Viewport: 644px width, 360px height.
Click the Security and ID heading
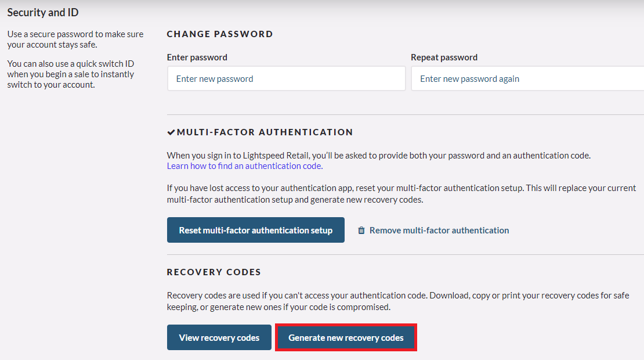pos(43,12)
